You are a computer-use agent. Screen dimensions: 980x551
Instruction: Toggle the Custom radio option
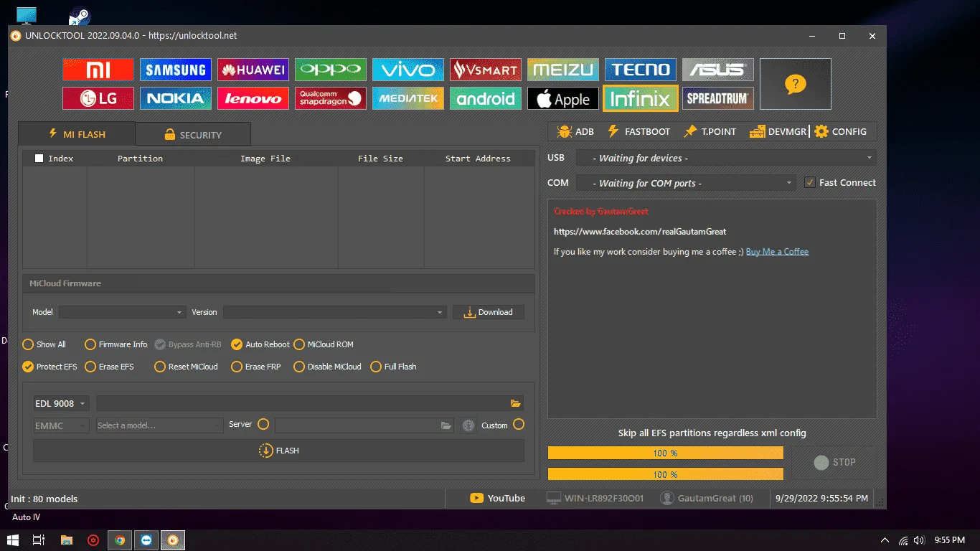[x=519, y=425]
